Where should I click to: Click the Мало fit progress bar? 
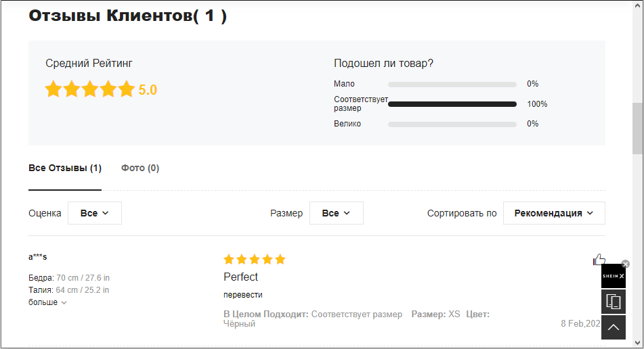[452, 85]
